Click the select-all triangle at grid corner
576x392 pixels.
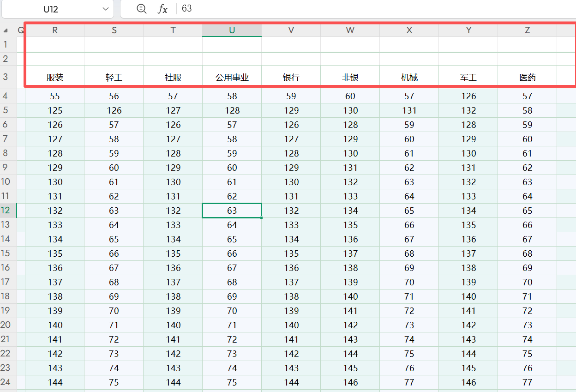point(6,30)
